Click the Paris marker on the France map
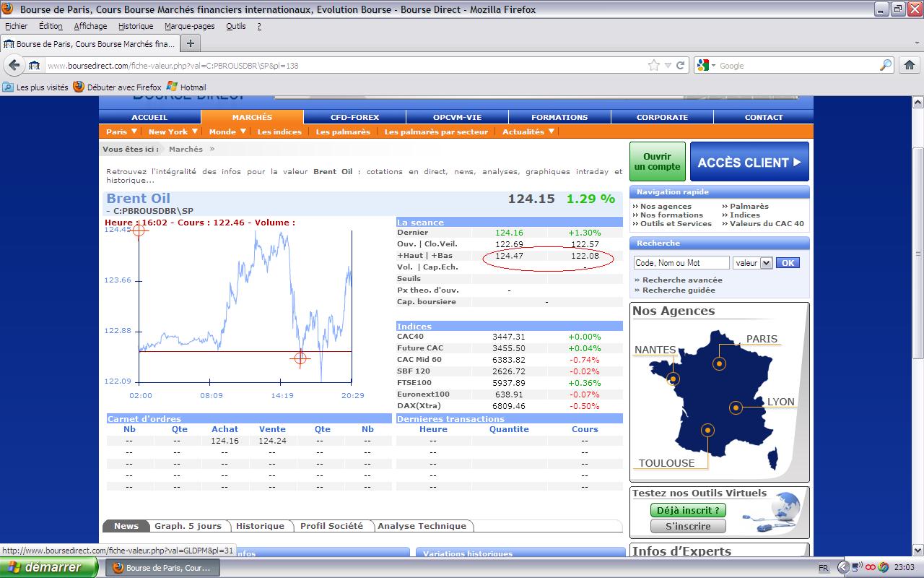Viewport: 924px width, 578px height. (719, 364)
